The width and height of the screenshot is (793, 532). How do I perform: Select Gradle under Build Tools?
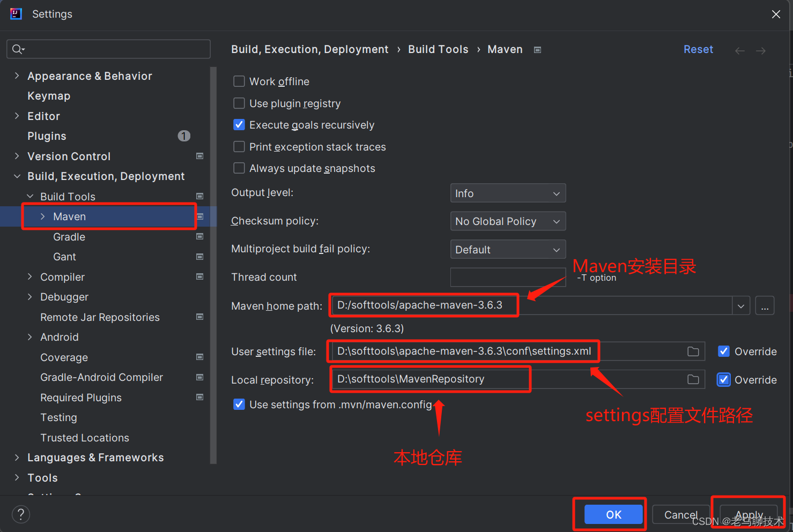(x=69, y=237)
